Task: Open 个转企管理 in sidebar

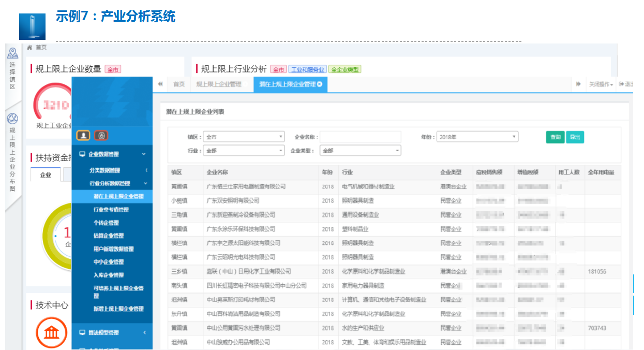Action: pos(106,223)
